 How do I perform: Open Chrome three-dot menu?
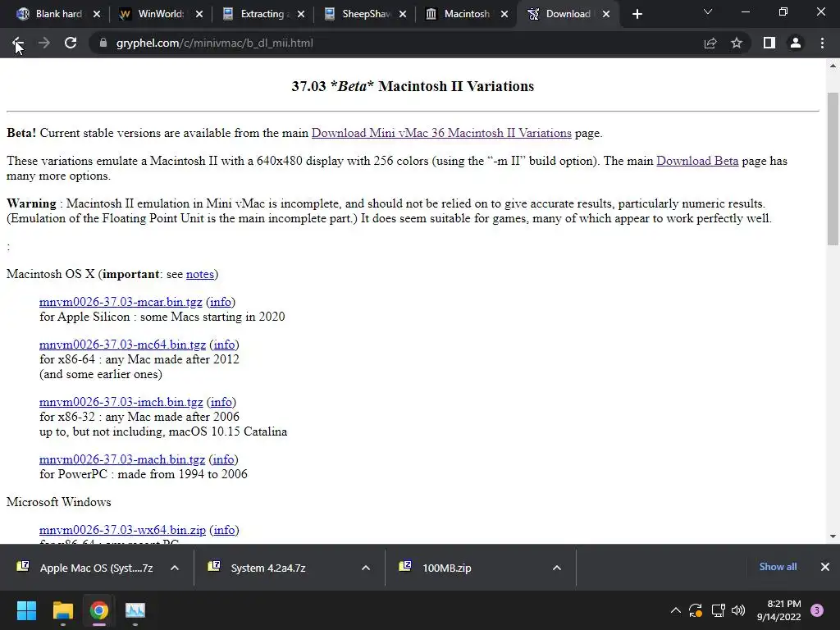822,43
